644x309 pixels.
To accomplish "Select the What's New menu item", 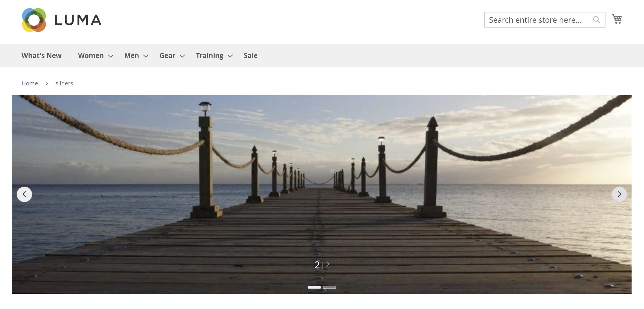I will (42, 55).
